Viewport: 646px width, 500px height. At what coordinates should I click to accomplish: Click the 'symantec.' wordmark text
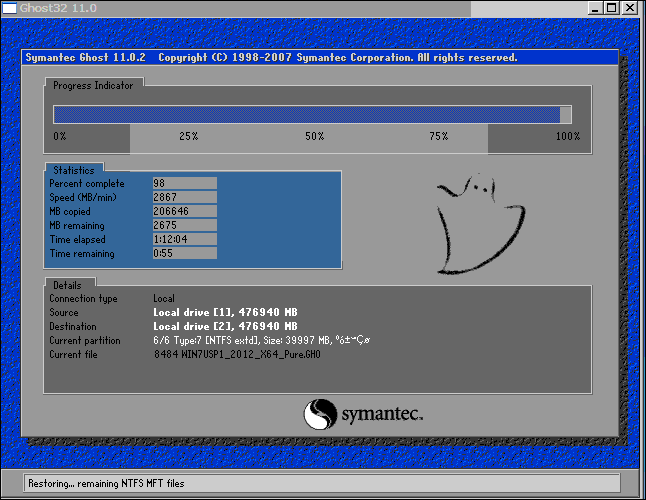click(382, 414)
